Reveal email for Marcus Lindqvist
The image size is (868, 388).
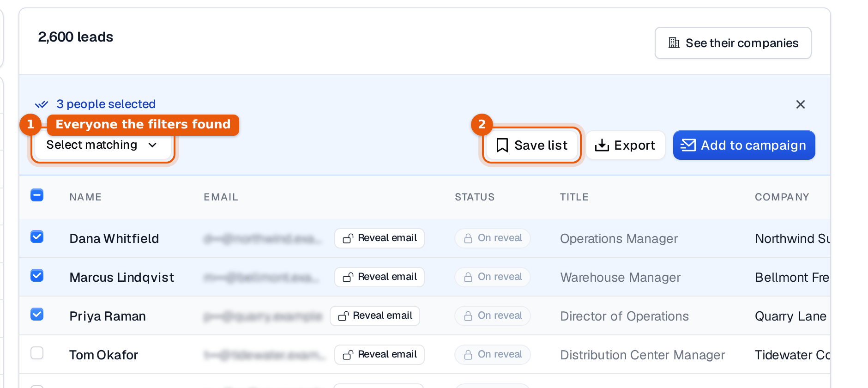(380, 277)
